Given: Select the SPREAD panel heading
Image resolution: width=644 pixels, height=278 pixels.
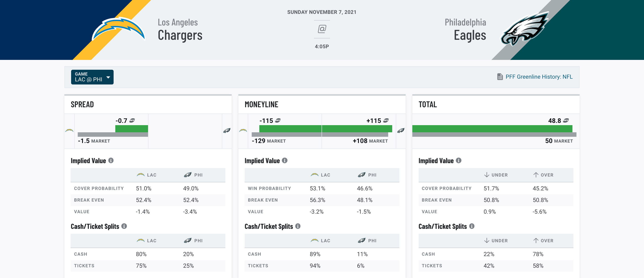Looking at the screenshot, I should [x=82, y=104].
